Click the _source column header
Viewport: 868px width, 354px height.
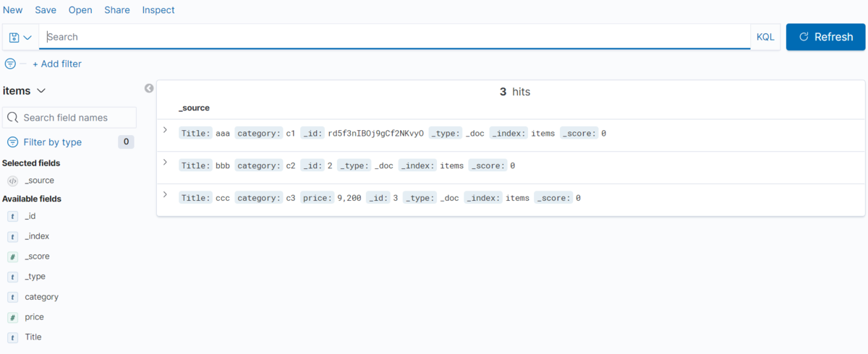194,108
